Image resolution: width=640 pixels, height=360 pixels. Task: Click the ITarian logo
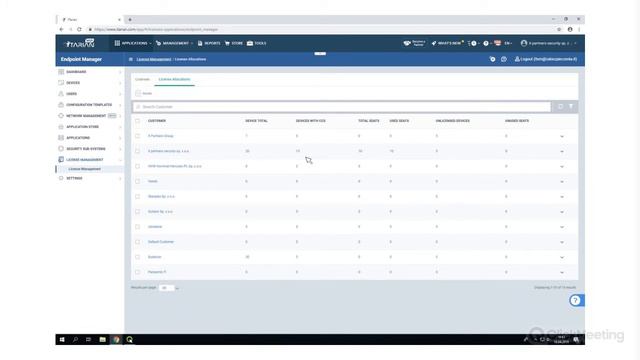click(80, 43)
